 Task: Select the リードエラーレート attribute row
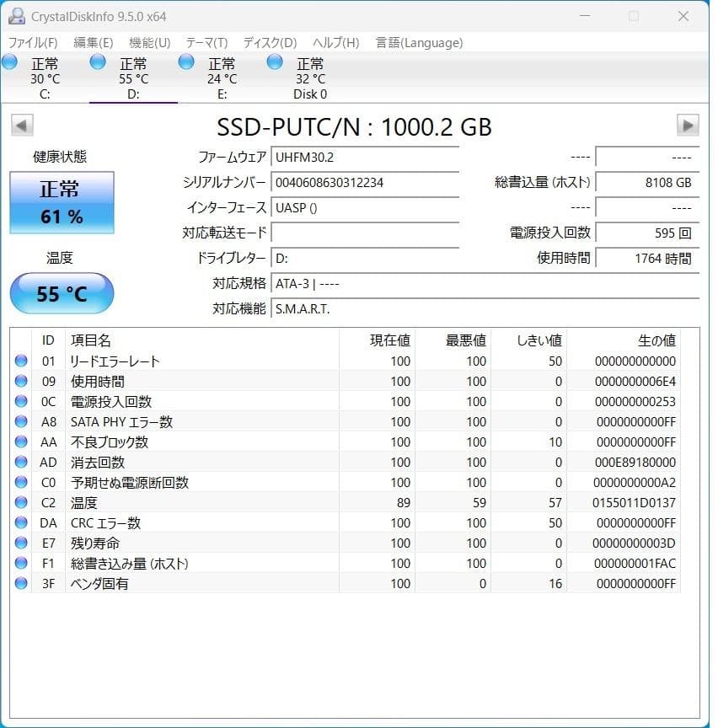pos(346,361)
